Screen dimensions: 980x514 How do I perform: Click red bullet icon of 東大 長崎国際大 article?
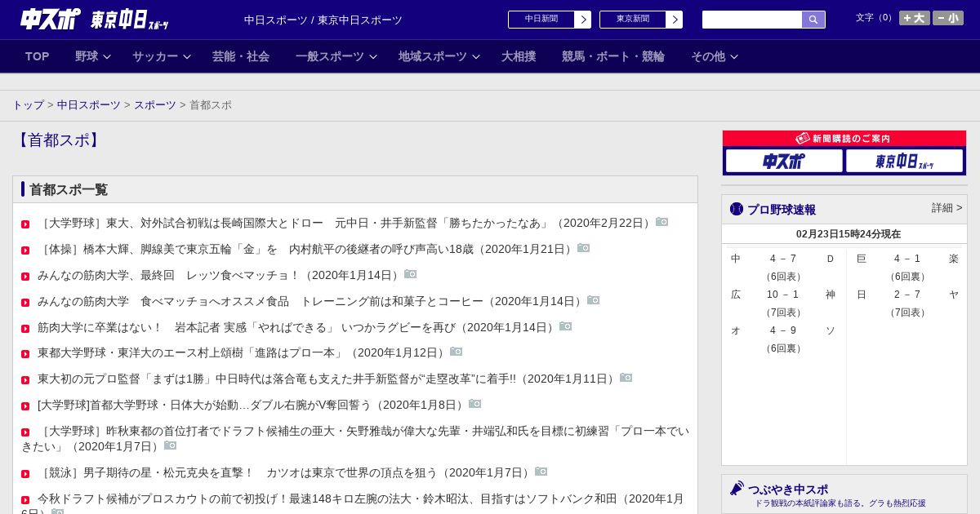coord(25,224)
